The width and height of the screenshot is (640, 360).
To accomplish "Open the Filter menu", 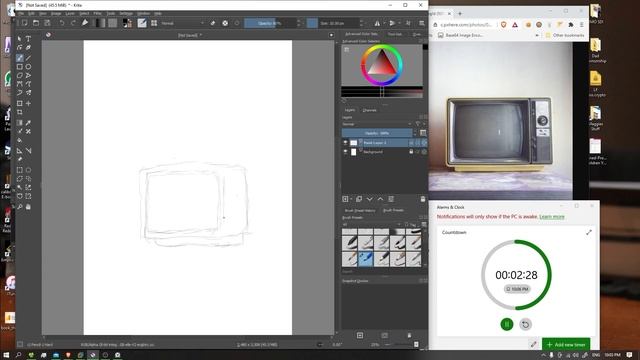I will point(97,13).
